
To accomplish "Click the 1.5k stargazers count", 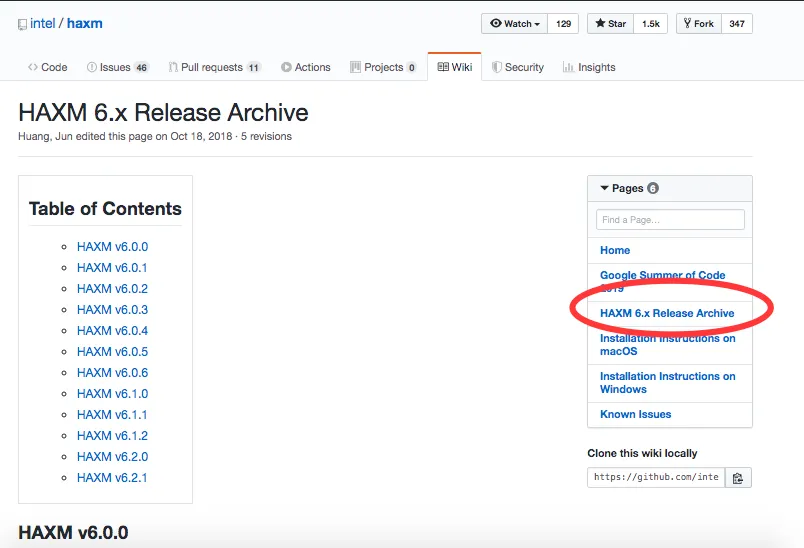I will point(651,24).
